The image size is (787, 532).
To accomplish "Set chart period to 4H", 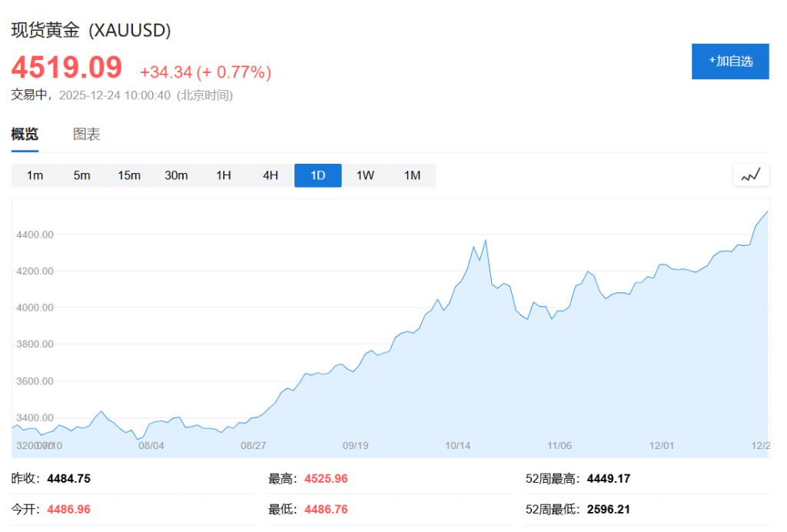I will 271,175.
